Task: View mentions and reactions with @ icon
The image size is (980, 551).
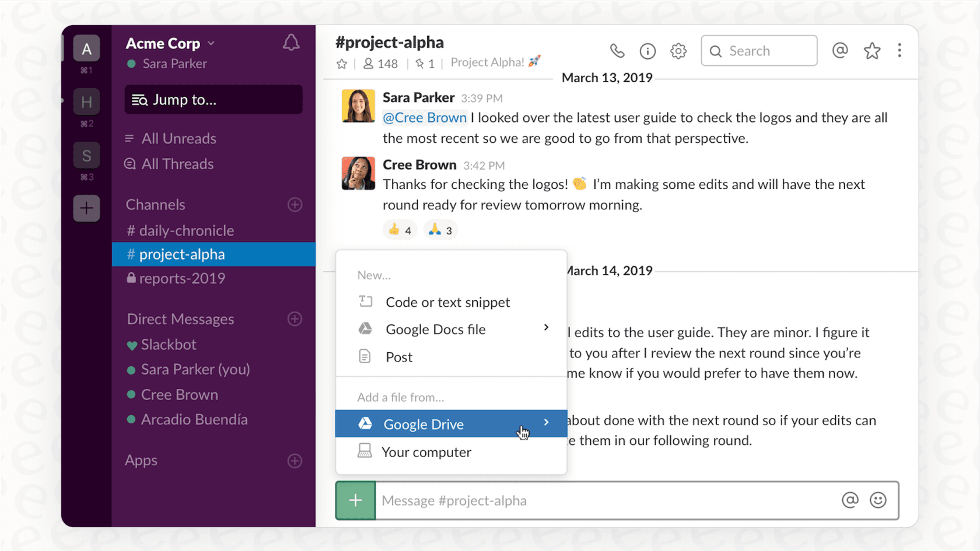Action: (840, 51)
